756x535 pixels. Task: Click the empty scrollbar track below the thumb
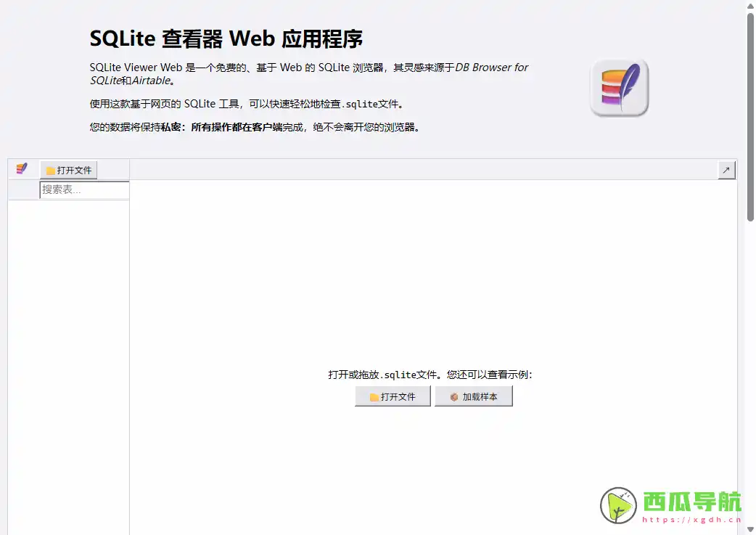click(749, 363)
